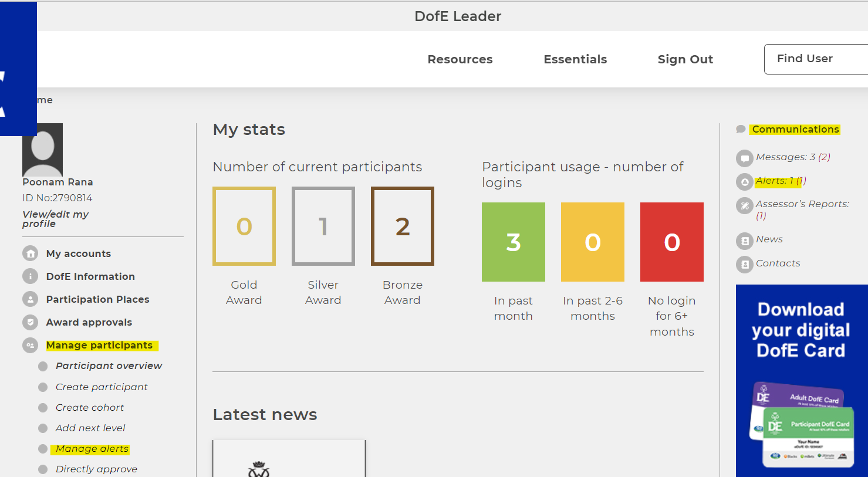Collapse the Manage participants section

pyautogui.click(x=100, y=345)
